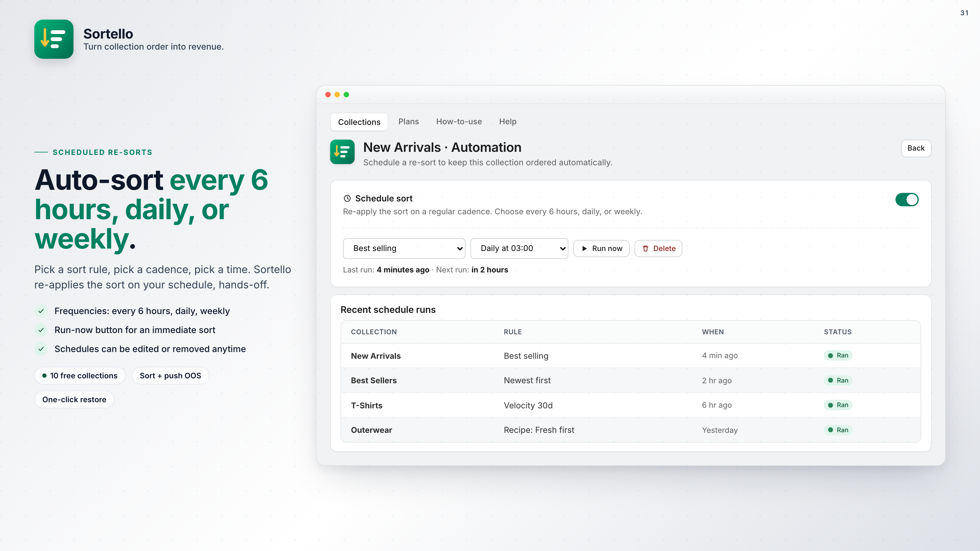Click the Back button
Screen dimensions: 980x551
click(916, 148)
